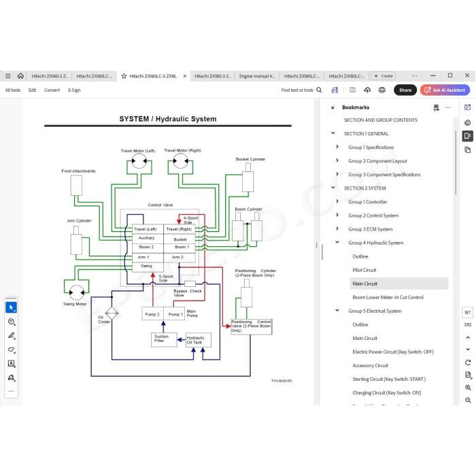Open Accessory Circuit bookmark
Viewport: 476px width, 476px height.
click(x=371, y=366)
